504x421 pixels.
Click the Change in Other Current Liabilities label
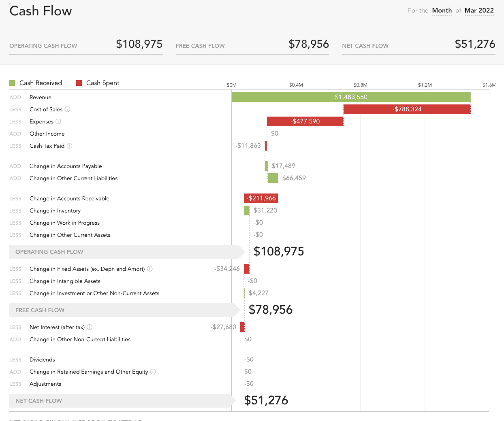coord(73,179)
